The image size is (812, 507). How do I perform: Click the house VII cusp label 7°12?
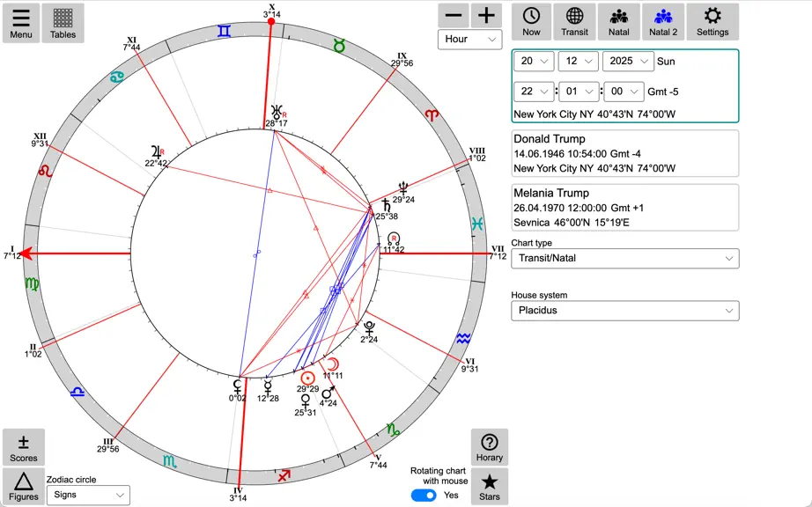pyautogui.click(x=498, y=257)
